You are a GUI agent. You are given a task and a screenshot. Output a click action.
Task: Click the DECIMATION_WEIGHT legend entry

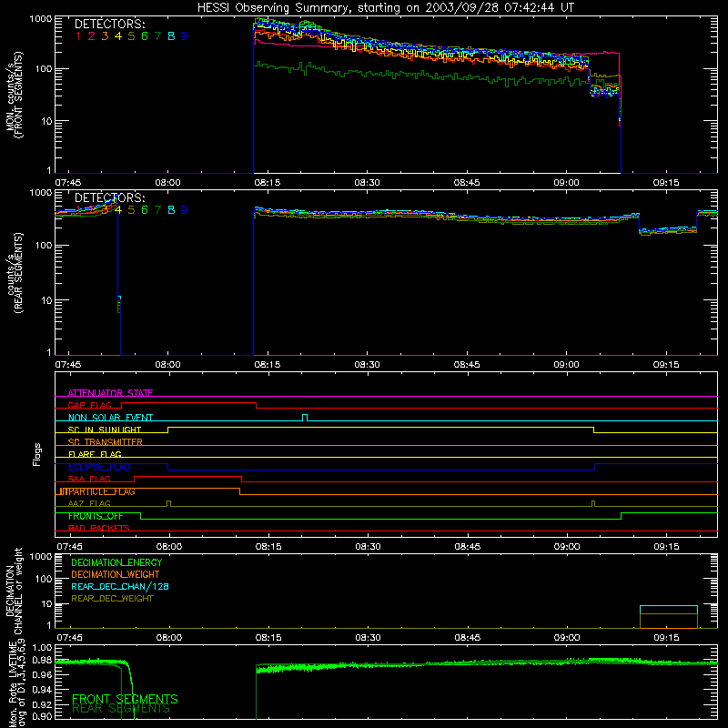pos(116,574)
